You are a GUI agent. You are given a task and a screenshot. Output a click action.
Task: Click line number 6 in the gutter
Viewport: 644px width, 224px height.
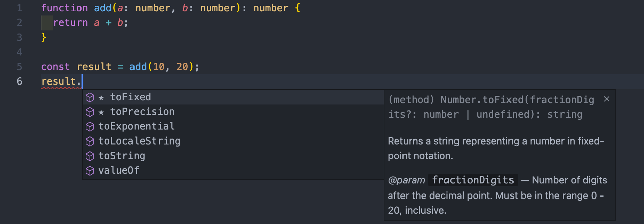(x=20, y=81)
